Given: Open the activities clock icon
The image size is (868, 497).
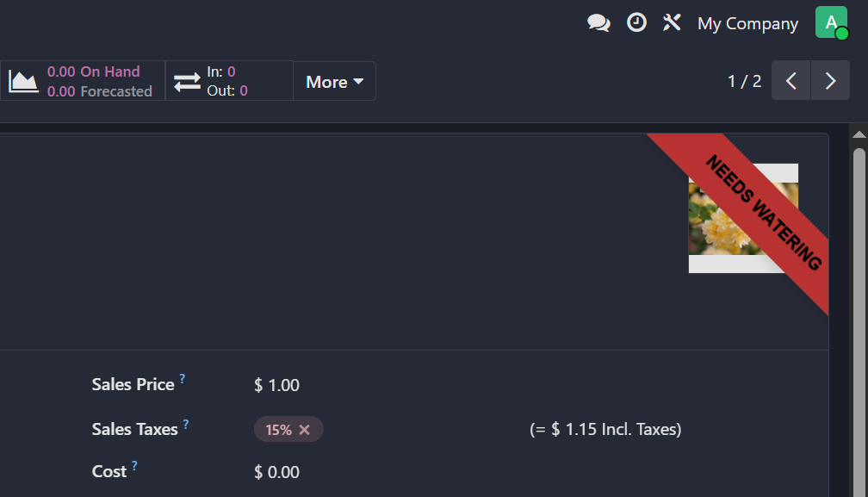Looking at the screenshot, I should click(x=636, y=23).
